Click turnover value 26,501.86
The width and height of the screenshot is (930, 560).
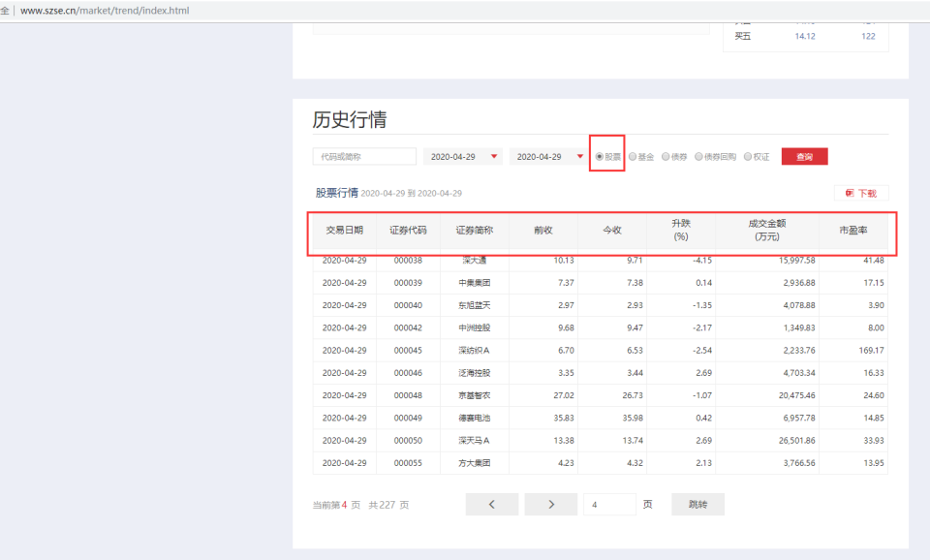tap(797, 441)
